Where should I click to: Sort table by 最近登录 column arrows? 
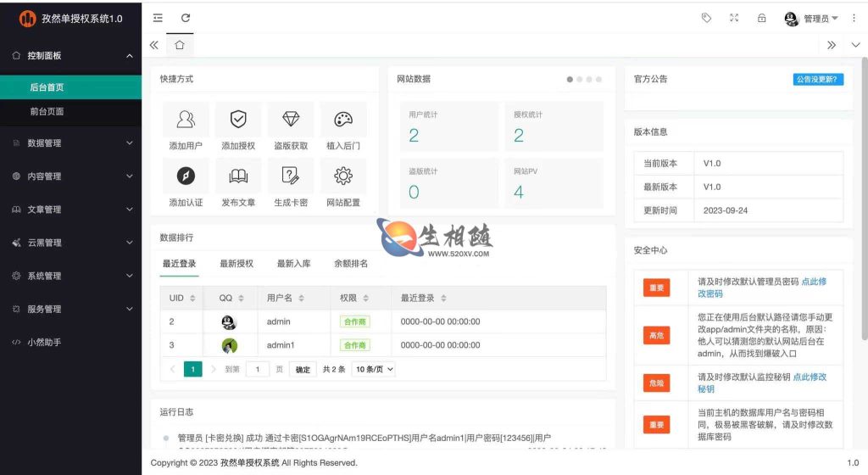443,298
